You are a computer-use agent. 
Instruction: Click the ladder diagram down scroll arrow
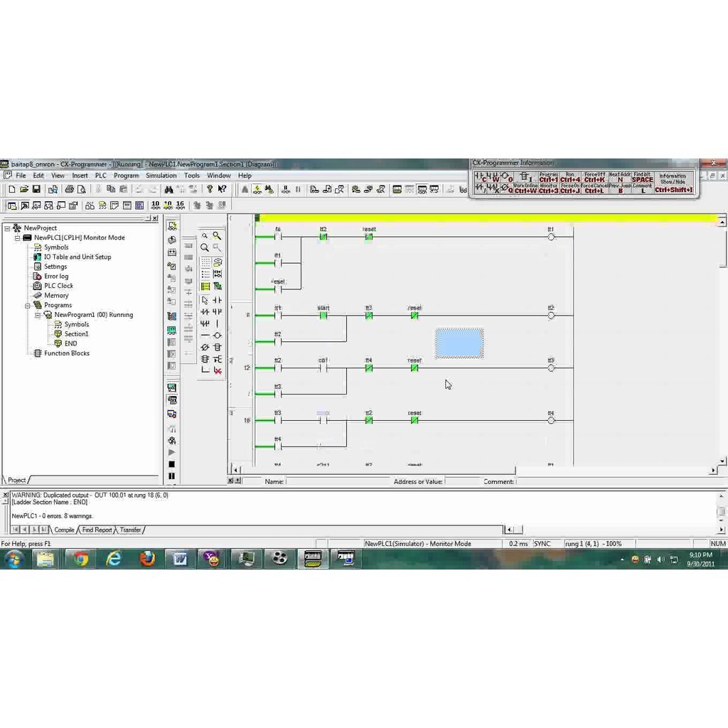point(722,461)
